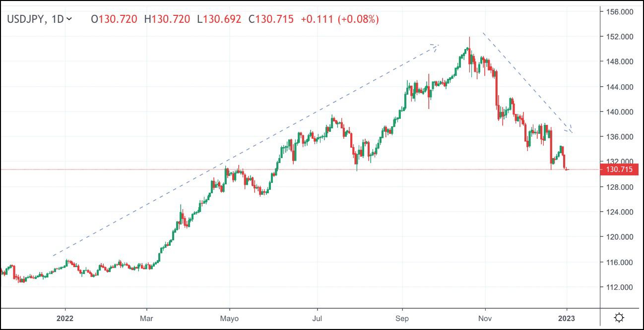Click the Mayo label on time axis

point(229,318)
